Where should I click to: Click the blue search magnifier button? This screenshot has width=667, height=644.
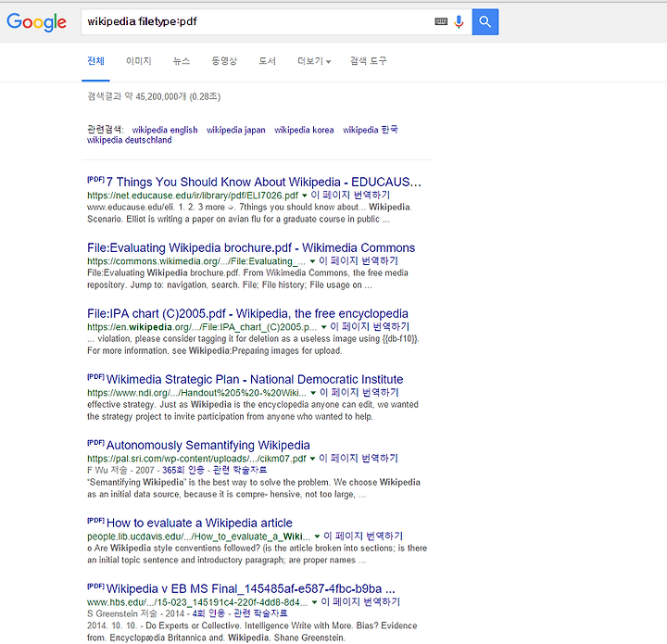[x=485, y=21]
